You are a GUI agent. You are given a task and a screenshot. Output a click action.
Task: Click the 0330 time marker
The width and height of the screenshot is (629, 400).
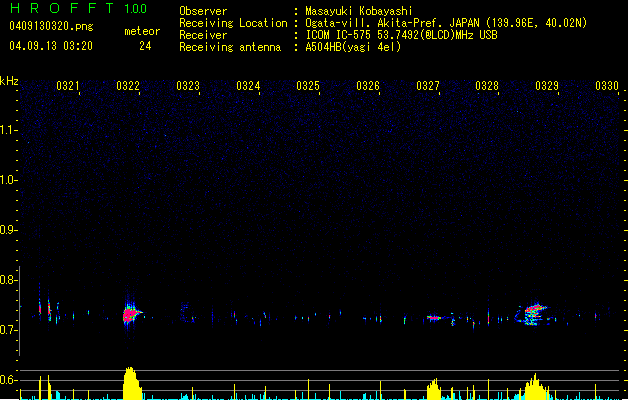click(607, 86)
